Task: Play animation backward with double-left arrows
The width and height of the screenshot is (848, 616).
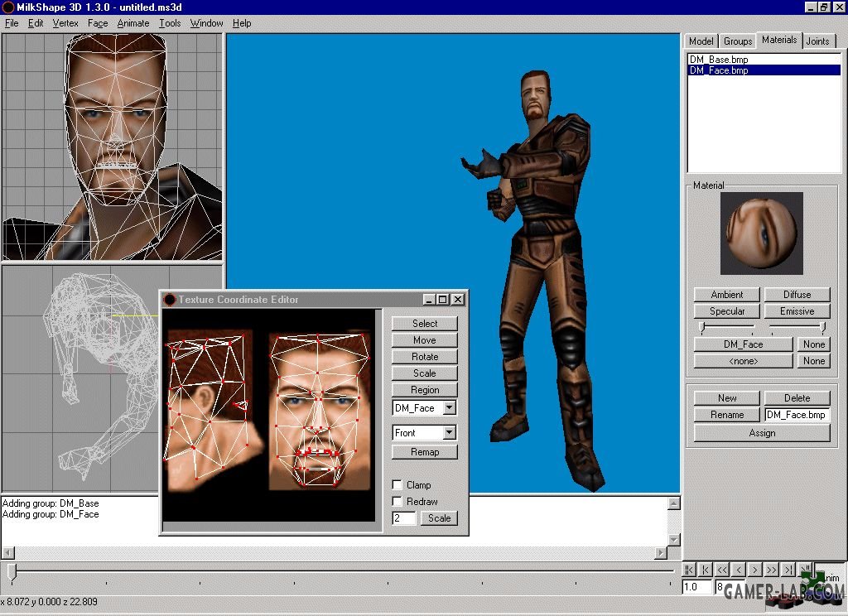Action: [x=722, y=570]
